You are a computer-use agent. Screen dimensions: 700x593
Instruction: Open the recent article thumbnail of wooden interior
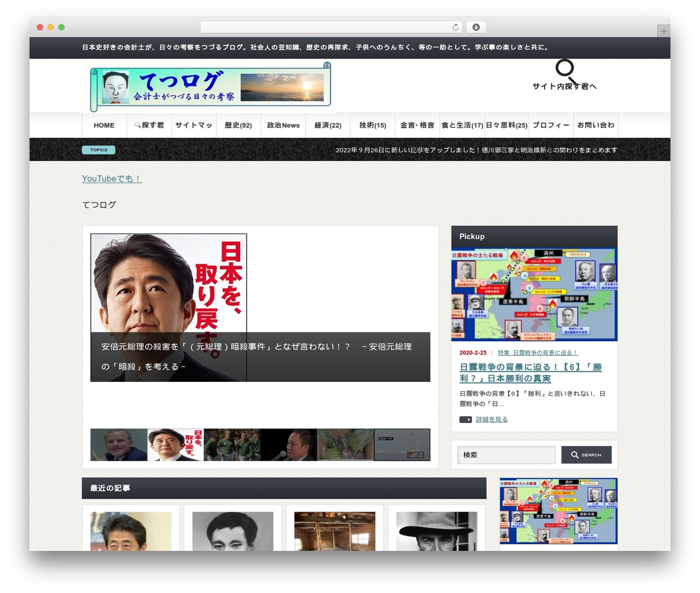335,531
